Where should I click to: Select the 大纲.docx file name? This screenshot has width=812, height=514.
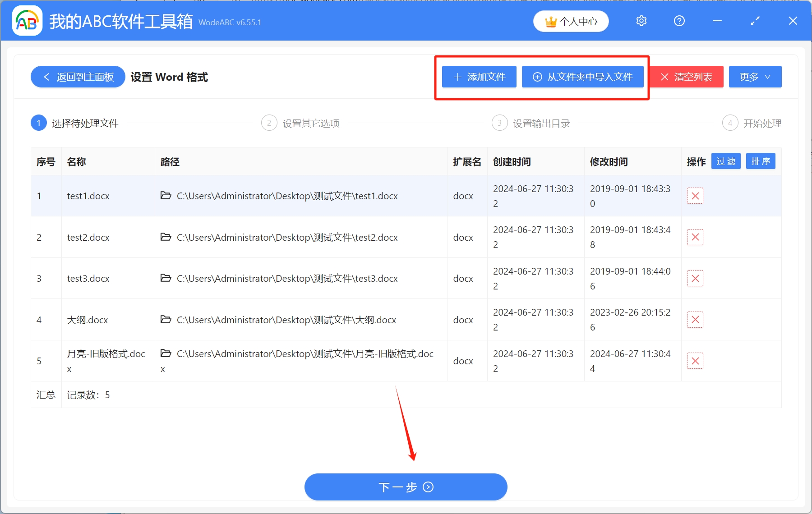coord(88,320)
